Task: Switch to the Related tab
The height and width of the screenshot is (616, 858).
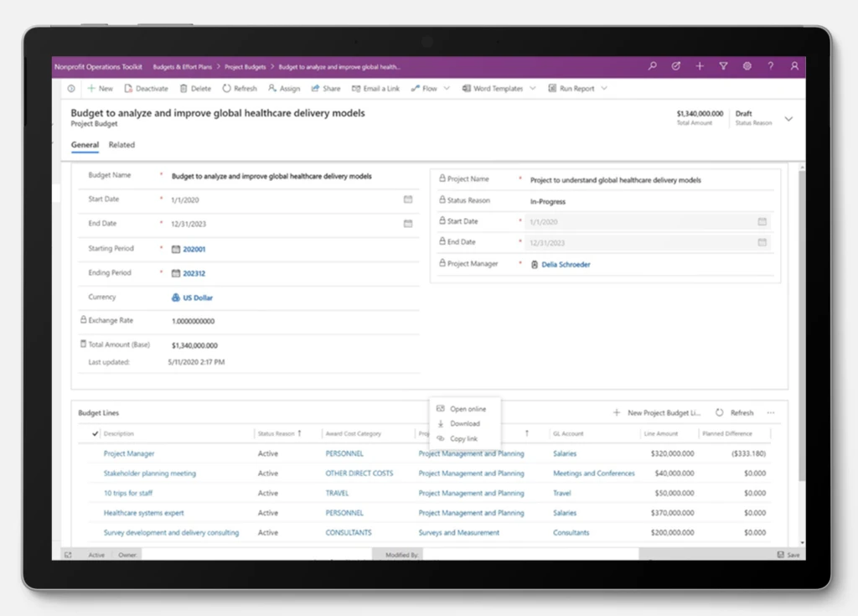Action: click(121, 145)
